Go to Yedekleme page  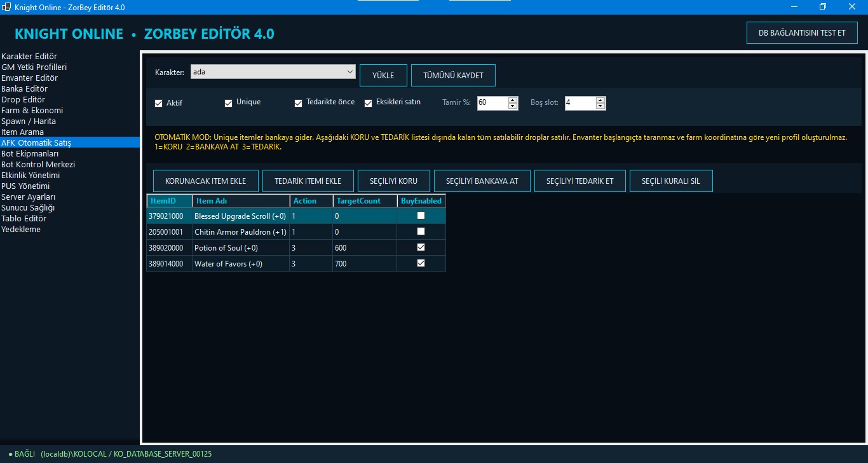pyautogui.click(x=69, y=230)
